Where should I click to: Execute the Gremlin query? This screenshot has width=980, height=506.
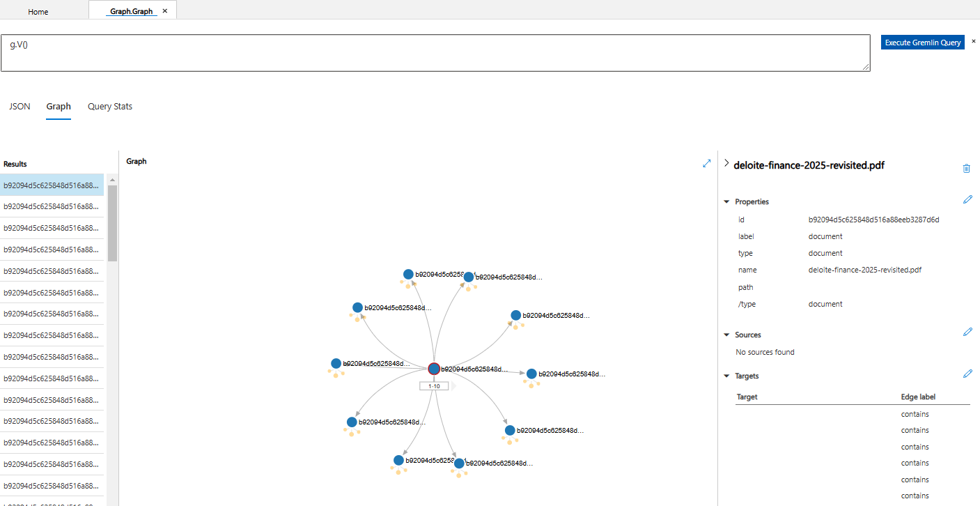click(x=922, y=42)
